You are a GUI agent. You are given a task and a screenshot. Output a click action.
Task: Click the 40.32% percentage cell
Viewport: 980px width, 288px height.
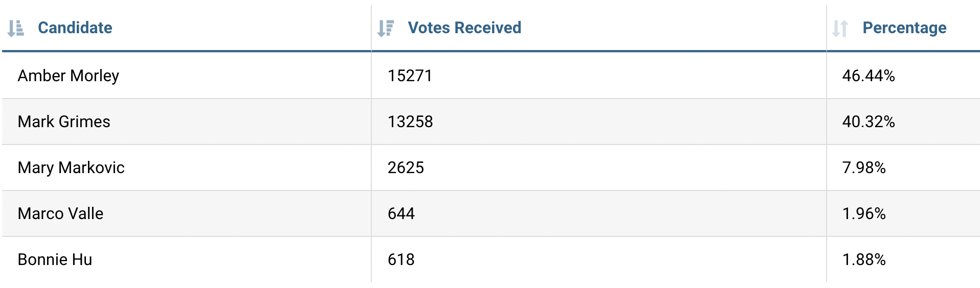(x=868, y=122)
